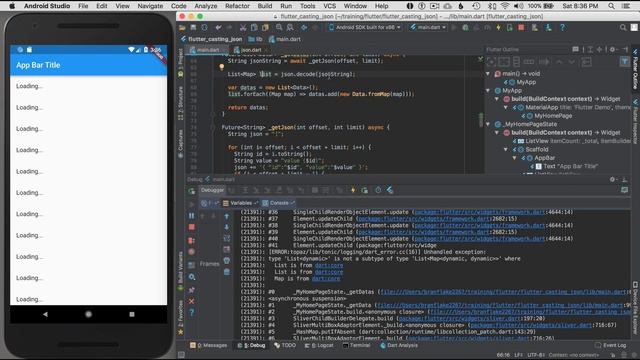640x360 pixels.
Task: Collapse the MaterialApp node in outline
Action: (x=506, y=108)
